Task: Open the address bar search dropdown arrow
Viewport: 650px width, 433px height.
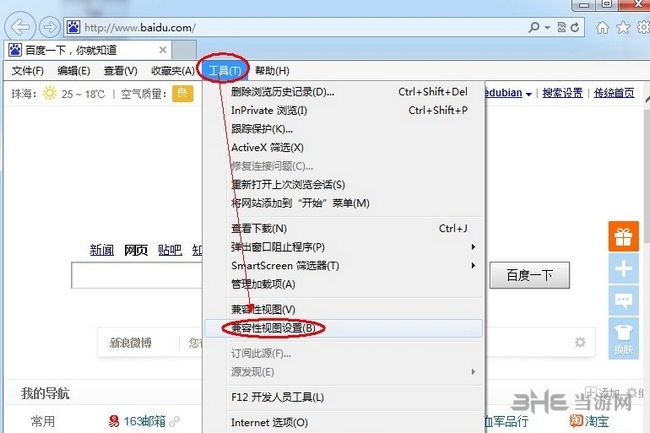Action: (x=547, y=28)
